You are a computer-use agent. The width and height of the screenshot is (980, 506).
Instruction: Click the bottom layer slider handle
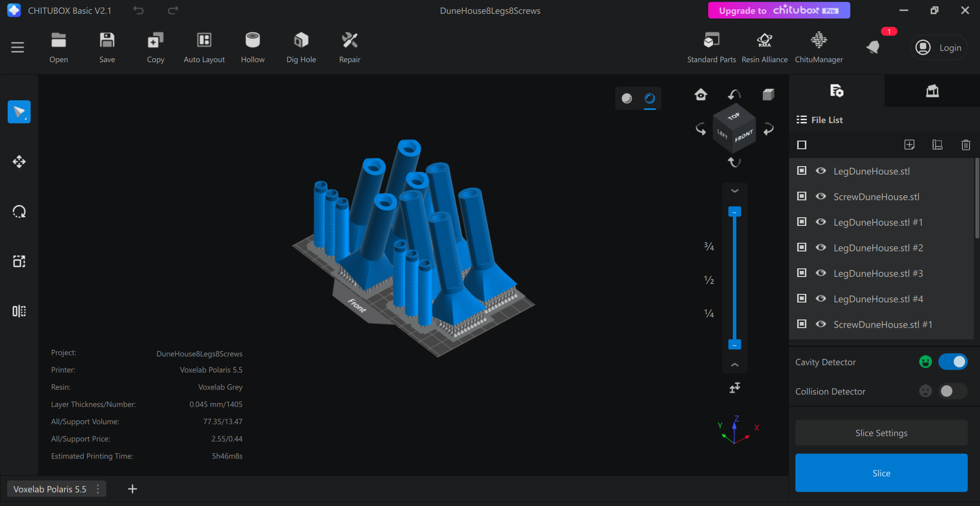pyautogui.click(x=734, y=344)
